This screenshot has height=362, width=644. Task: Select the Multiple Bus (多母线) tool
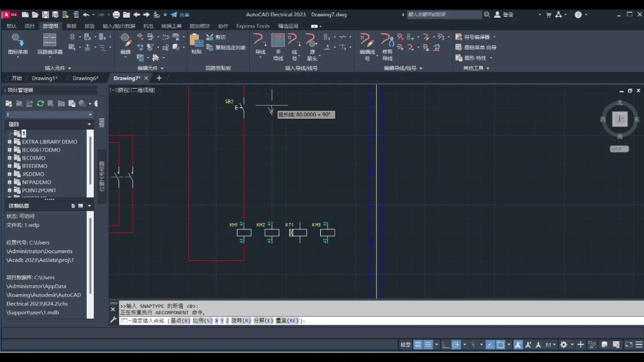(x=278, y=47)
